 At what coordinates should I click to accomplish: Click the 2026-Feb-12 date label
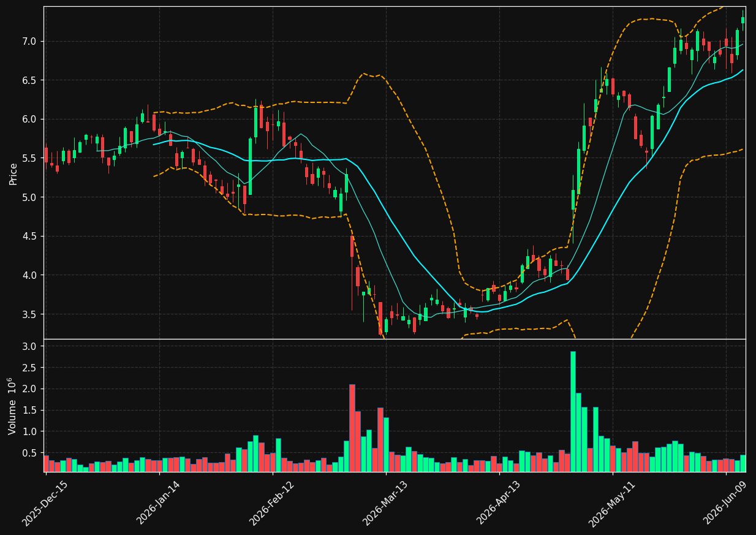click(x=271, y=503)
